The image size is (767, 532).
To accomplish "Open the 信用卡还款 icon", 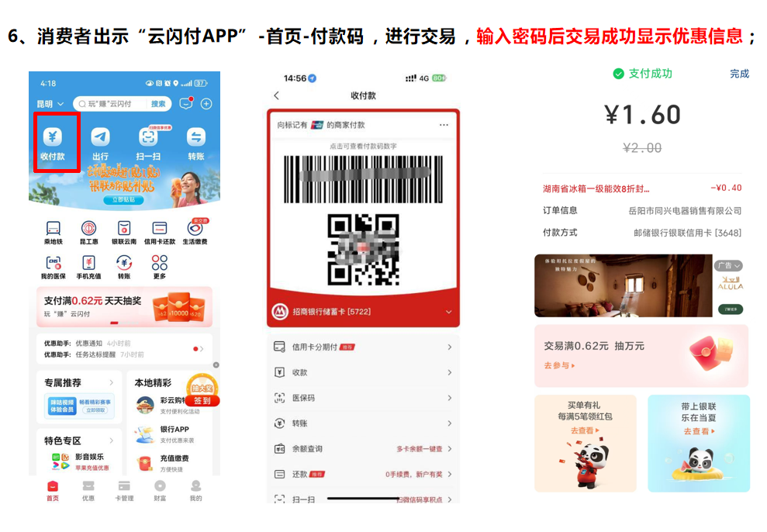I will click(x=160, y=228).
